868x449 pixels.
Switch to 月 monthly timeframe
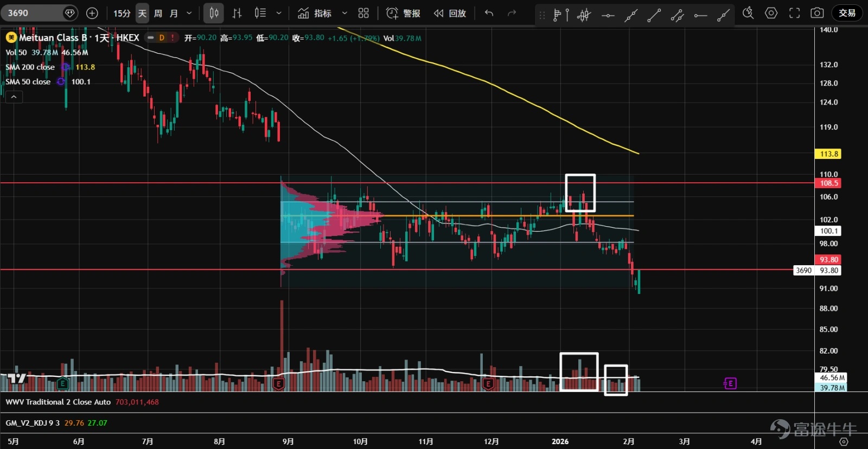click(x=174, y=13)
